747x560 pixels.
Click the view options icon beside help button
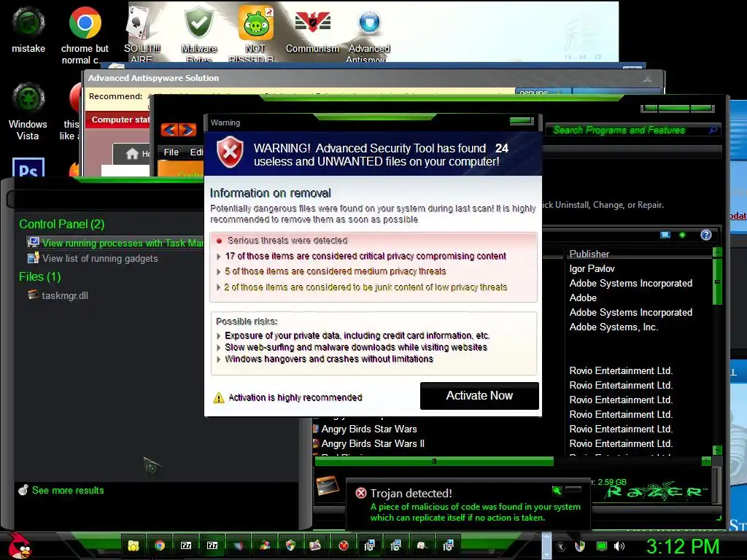coord(665,235)
